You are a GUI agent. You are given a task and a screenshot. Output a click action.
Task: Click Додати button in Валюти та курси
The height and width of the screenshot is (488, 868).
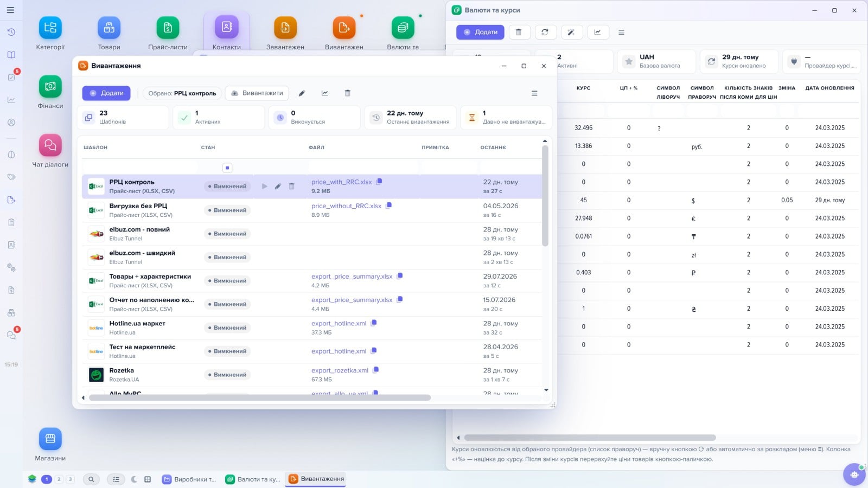[480, 33]
